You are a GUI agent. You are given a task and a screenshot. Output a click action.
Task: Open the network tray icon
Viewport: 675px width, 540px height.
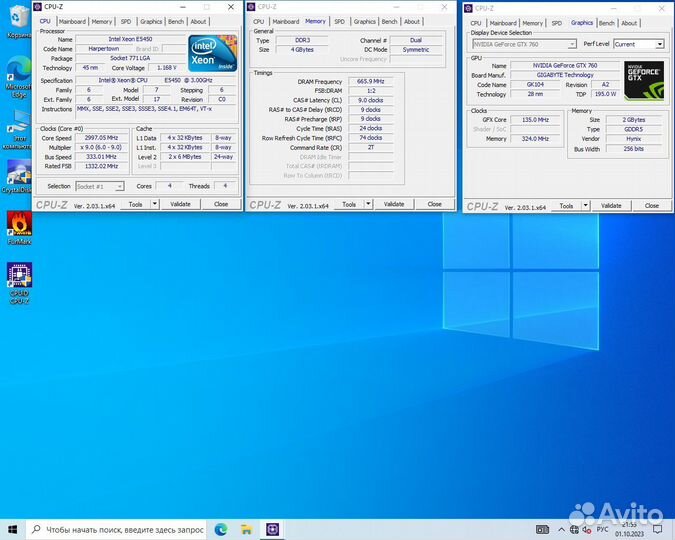coord(574,529)
